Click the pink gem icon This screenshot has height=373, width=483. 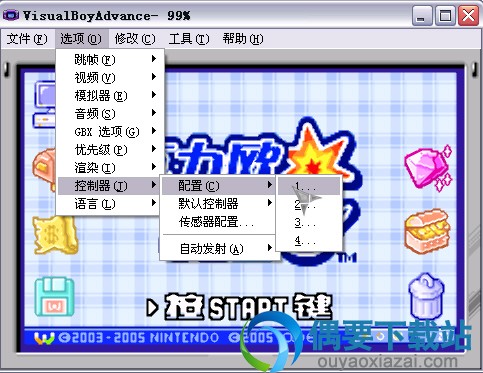point(429,168)
